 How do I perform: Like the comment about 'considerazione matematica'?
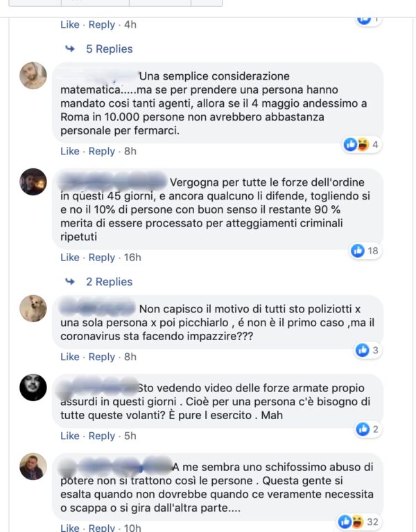click(69, 151)
